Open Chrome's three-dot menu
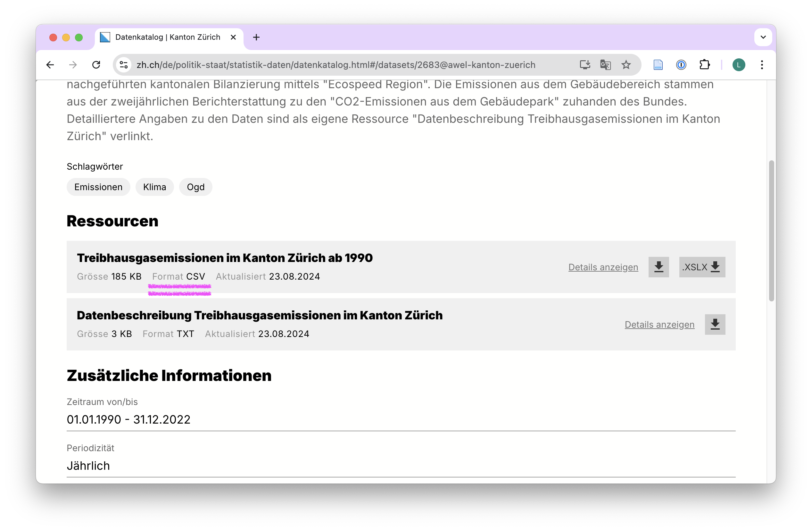 (762, 65)
